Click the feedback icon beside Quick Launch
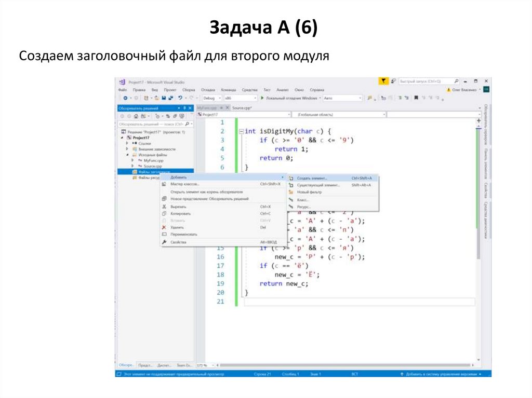Screen dimensions: 532x398 (x=393, y=81)
